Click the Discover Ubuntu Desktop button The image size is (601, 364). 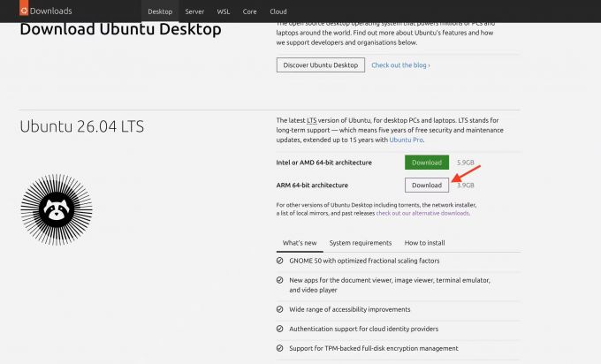321,65
